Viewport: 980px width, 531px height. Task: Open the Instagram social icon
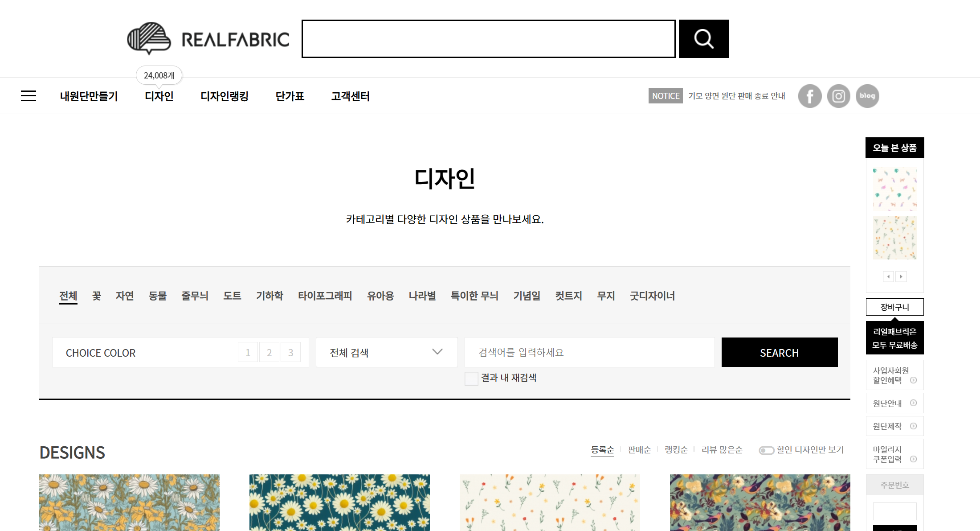click(838, 96)
